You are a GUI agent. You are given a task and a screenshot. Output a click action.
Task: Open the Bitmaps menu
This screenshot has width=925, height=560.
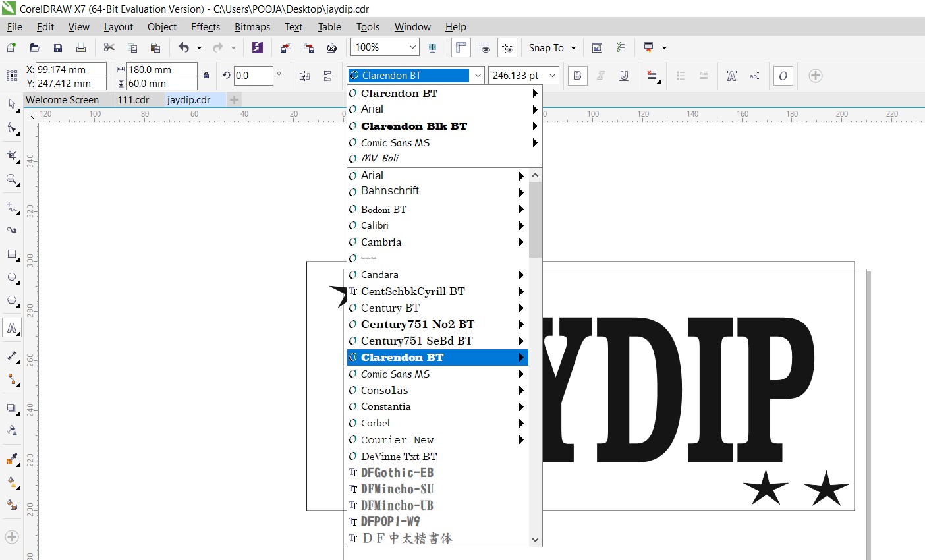252,27
